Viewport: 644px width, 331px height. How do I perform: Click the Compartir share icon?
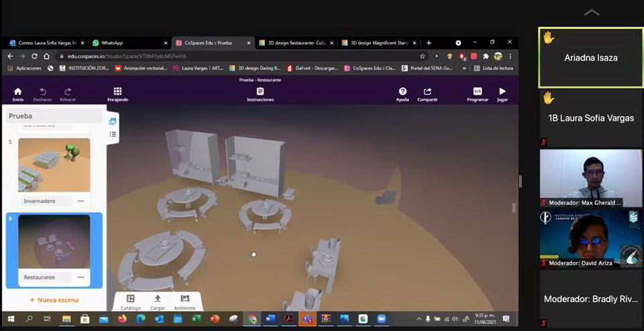coord(427,94)
